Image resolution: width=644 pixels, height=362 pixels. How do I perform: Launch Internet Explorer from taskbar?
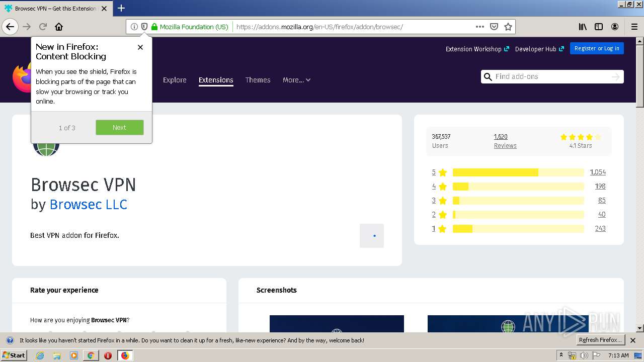pyautogui.click(x=40, y=355)
